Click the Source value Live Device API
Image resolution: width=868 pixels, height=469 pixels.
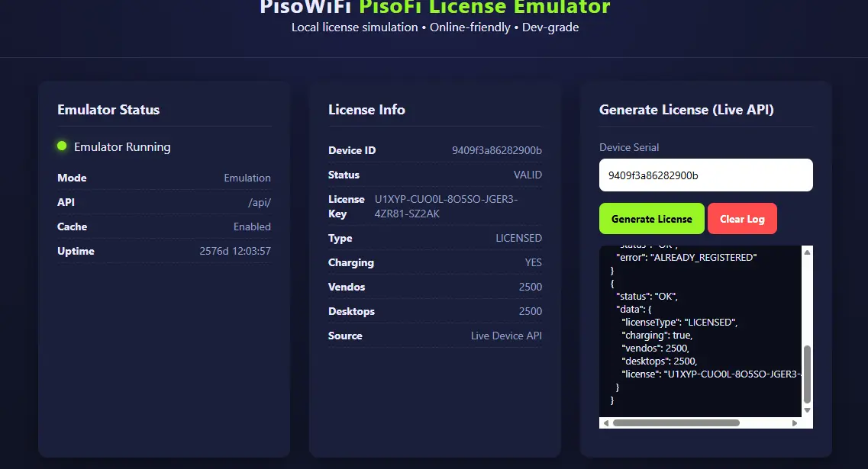click(506, 336)
